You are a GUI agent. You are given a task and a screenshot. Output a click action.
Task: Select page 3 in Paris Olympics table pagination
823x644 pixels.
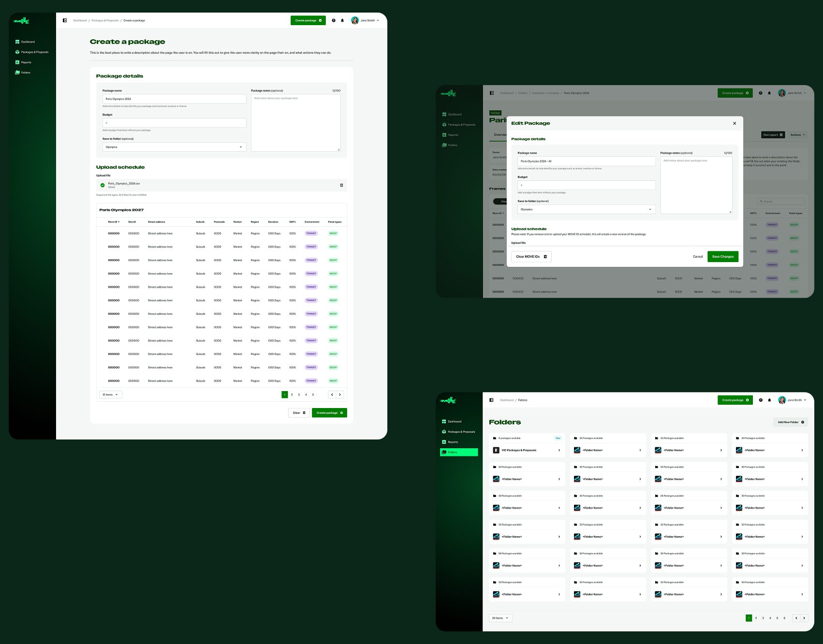click(x=299, y=395)
